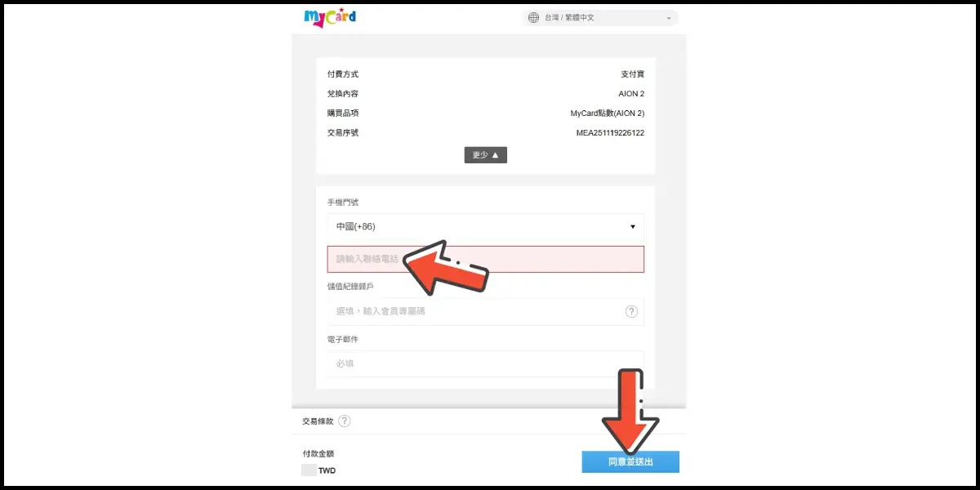This screenshot has height=490, width=980.
Task: Click the red down arrow above submit button
Action: [x=629, y=412]
